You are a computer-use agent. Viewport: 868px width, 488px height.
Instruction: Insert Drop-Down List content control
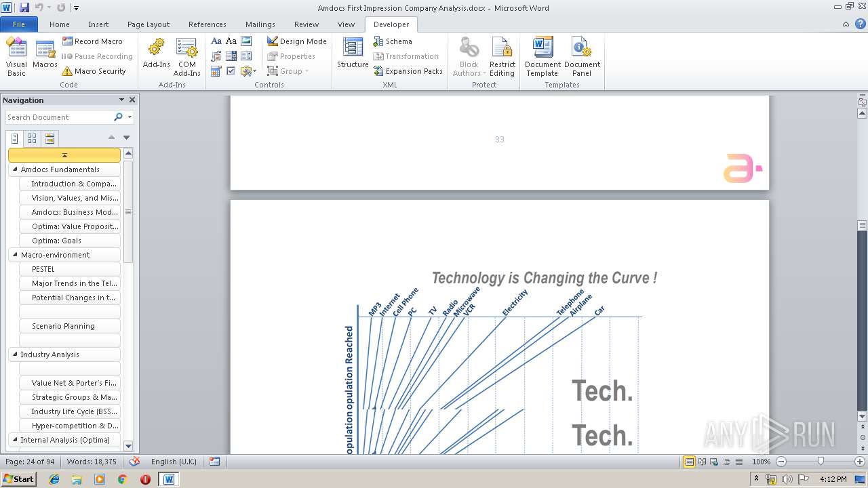[246, 56]
